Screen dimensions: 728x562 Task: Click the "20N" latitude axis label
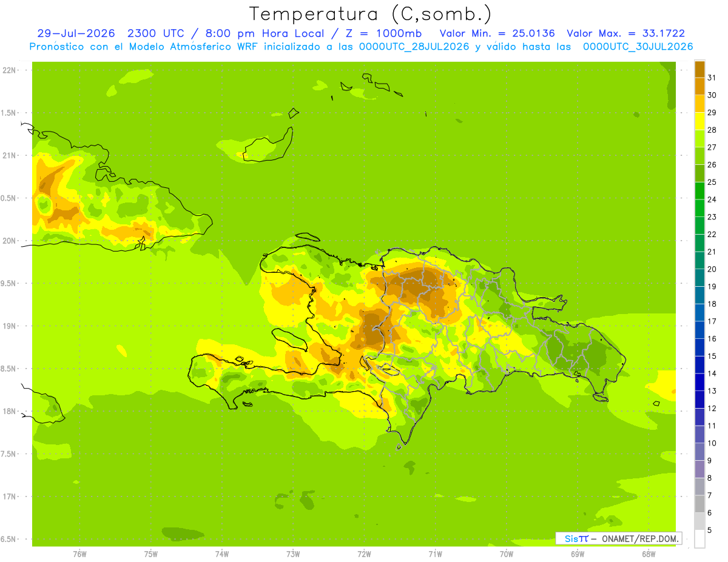tap(9, 241)
